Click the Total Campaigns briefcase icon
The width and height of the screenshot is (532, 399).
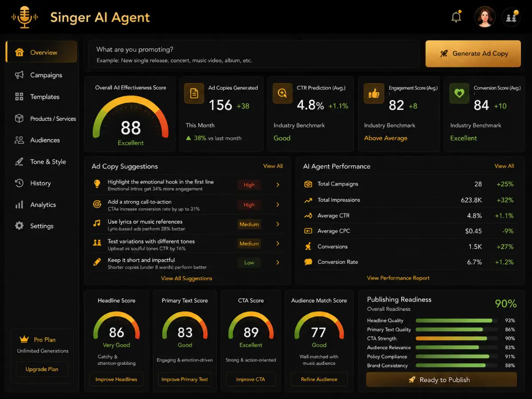(308, 184)
